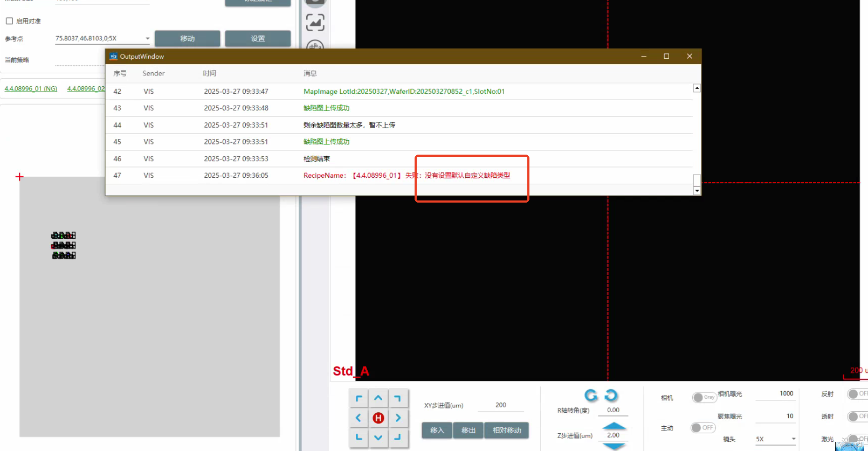Click the OutputWindow scrollbar thumb
868x451 pixels.
coord(697,180)
